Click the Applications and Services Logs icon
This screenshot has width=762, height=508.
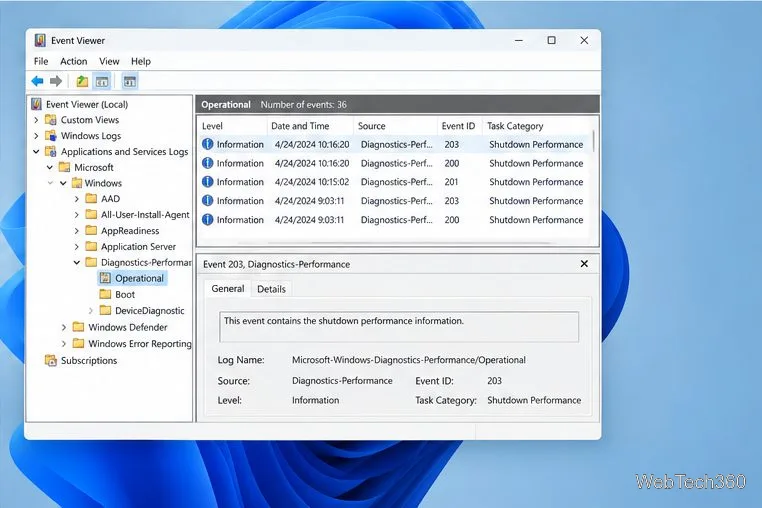click(x=51, y=151)
